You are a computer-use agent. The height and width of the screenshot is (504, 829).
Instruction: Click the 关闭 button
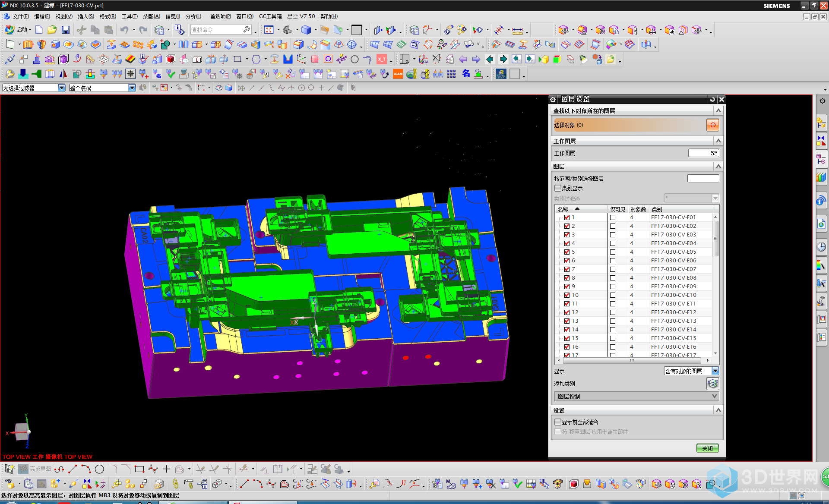tap(707, 448)
